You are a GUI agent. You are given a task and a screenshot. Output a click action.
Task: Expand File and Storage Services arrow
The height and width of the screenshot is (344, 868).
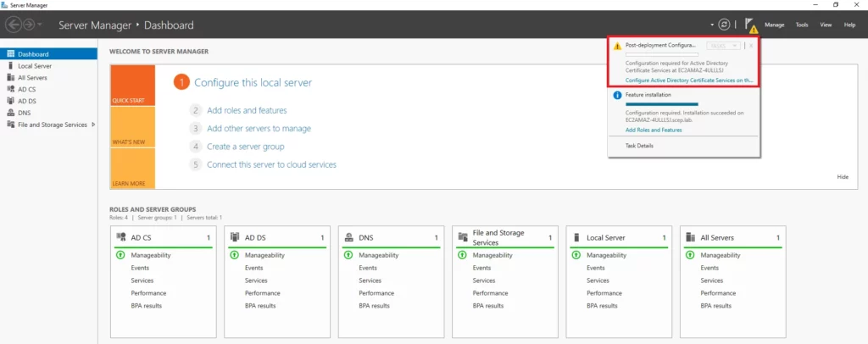click(93, 125)
